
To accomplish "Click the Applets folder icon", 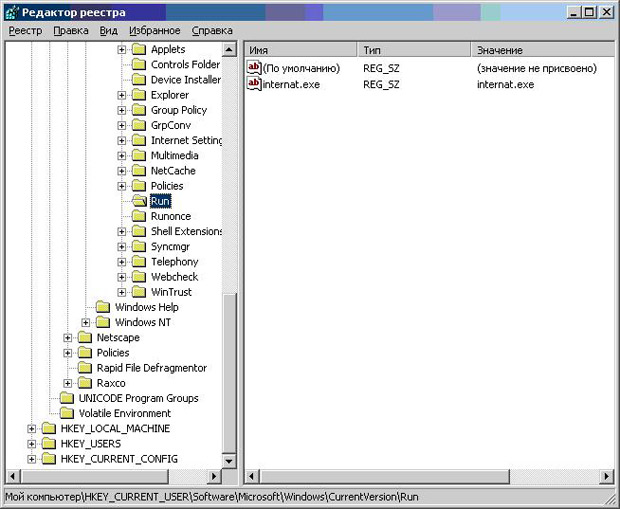I will 139,49.
